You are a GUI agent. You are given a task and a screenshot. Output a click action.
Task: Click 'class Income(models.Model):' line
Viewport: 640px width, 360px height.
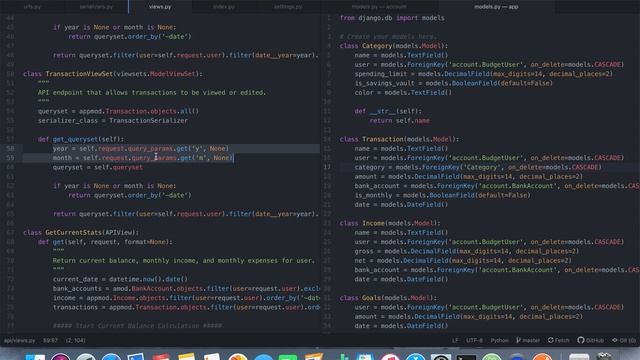tap(390, 223)
